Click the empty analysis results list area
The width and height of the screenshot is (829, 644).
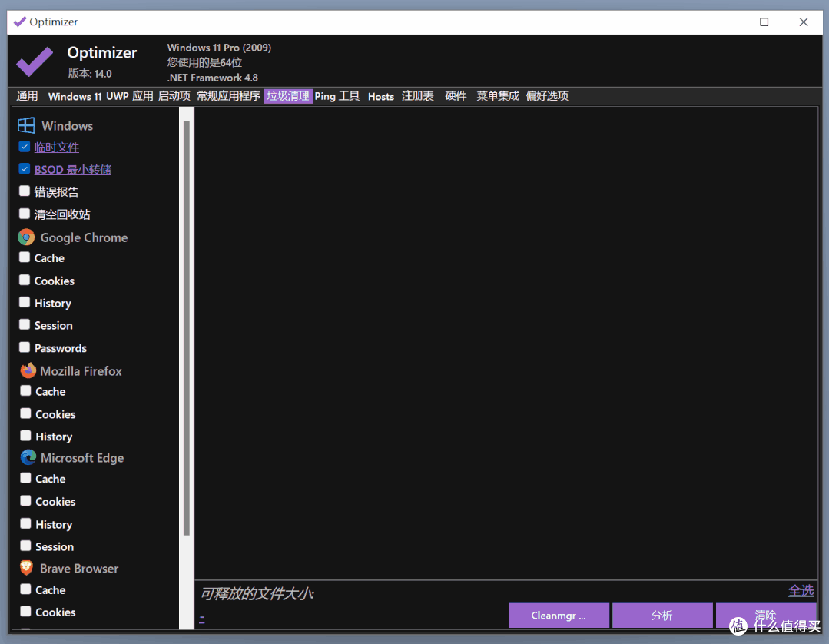pos(506,343)
